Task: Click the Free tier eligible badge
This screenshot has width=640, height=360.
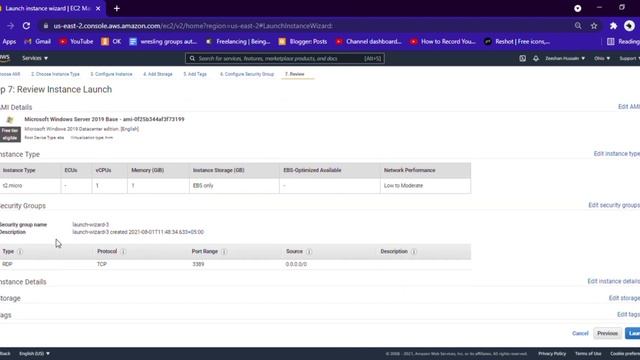Action: tap(10, 134)
